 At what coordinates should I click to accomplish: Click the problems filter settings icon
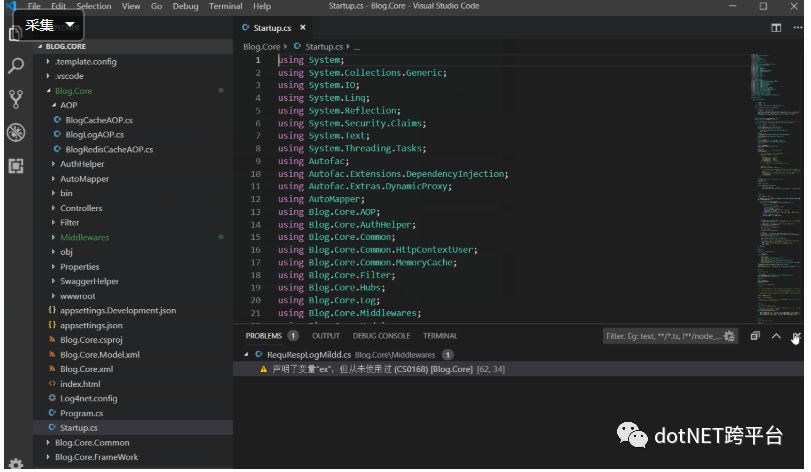[x=729, y=336]
